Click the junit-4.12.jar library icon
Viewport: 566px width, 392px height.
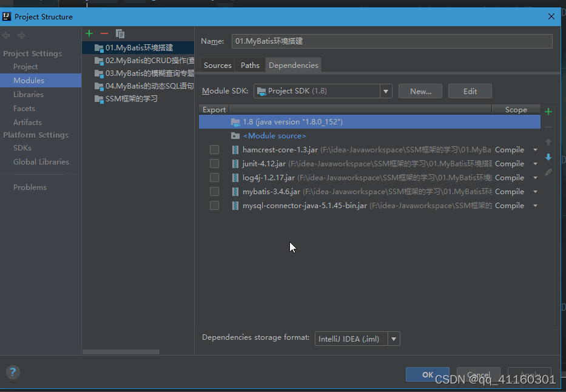click(235, 163)
